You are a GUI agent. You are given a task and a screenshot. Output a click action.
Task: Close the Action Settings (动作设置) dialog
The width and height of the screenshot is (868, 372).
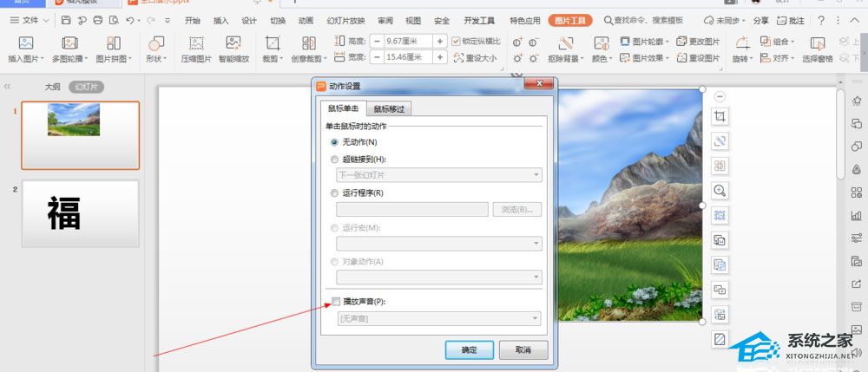coord(538,83)
